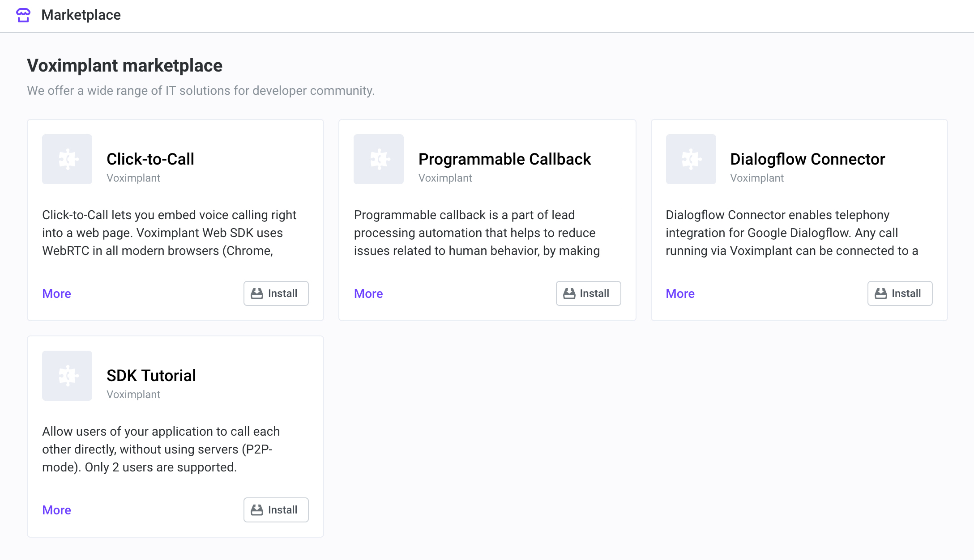Open More details for SDK Tutorial
Viewport: 974px width, 560px height.
click(x=56, y=510)
